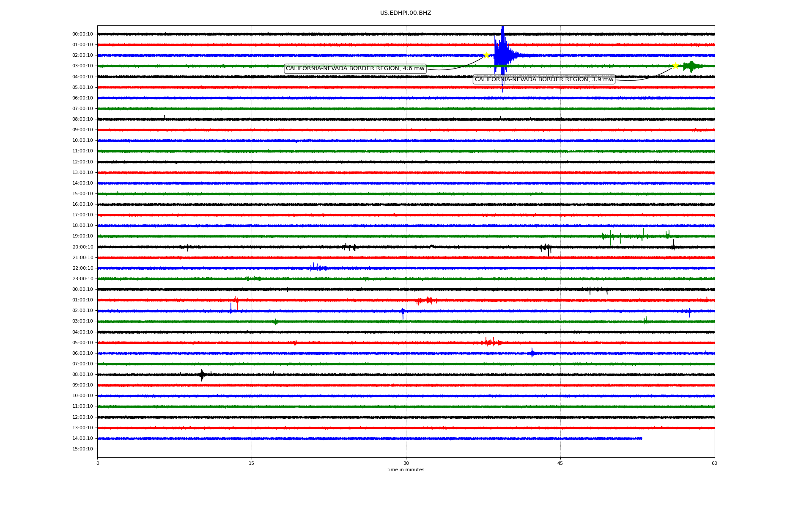Click the 21:00:10 time label
The image size is (812, 508).
coord(82,258)
